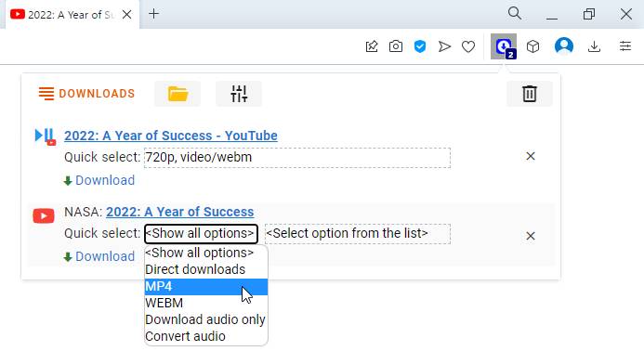Open the Show all options combo box
The height and width of the screenshot is (351, 644).
[201, 234]
